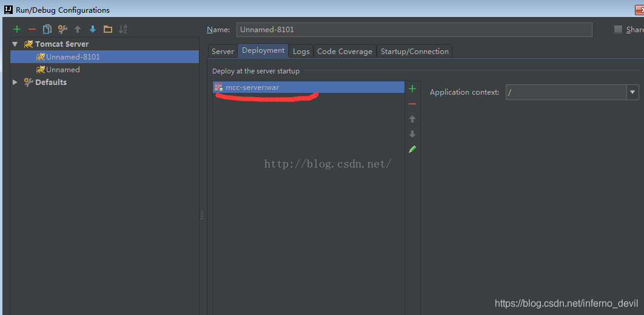This screenshot has height=315, width=644.
Task: Click the Defaults label in tree
Action: tap(51, 83)
